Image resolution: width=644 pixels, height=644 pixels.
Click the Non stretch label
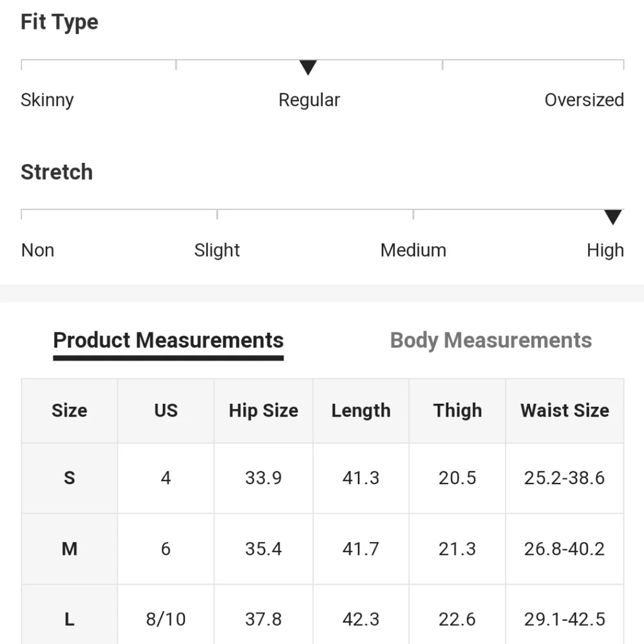[37, 250]
